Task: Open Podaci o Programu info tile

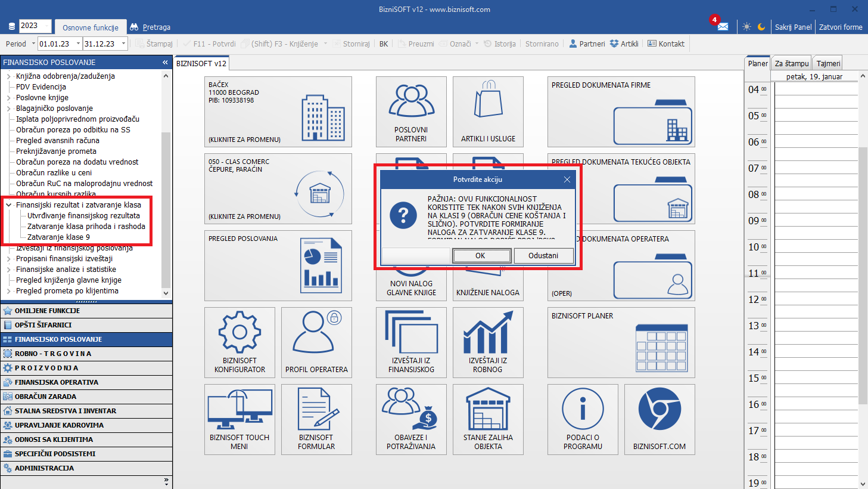Action: coord(583,419)
